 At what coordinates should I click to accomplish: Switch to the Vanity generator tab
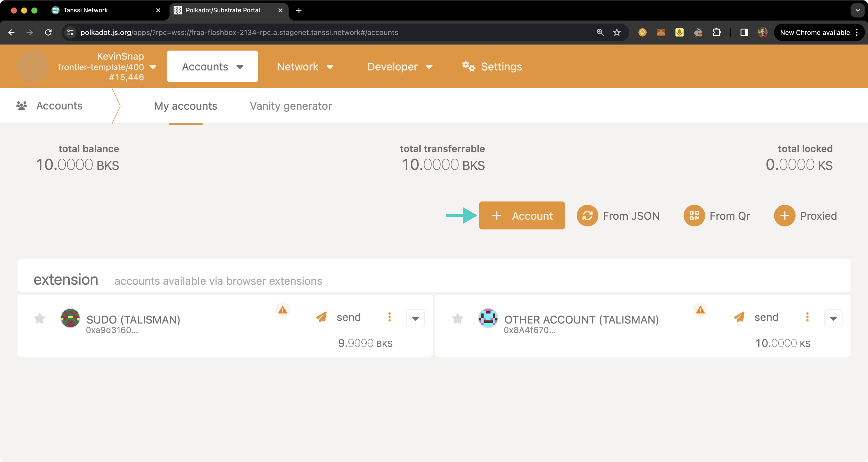[291, 106]
